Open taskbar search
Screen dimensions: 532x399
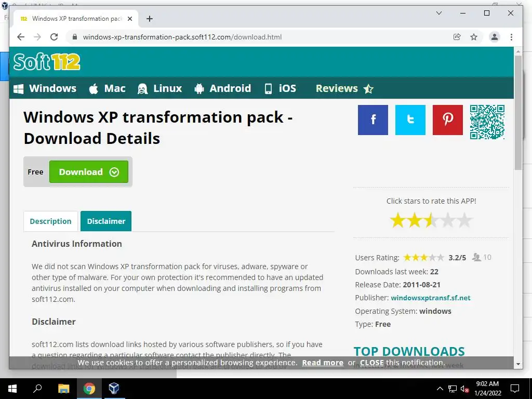pyautogui.click(x=37, y=389)
